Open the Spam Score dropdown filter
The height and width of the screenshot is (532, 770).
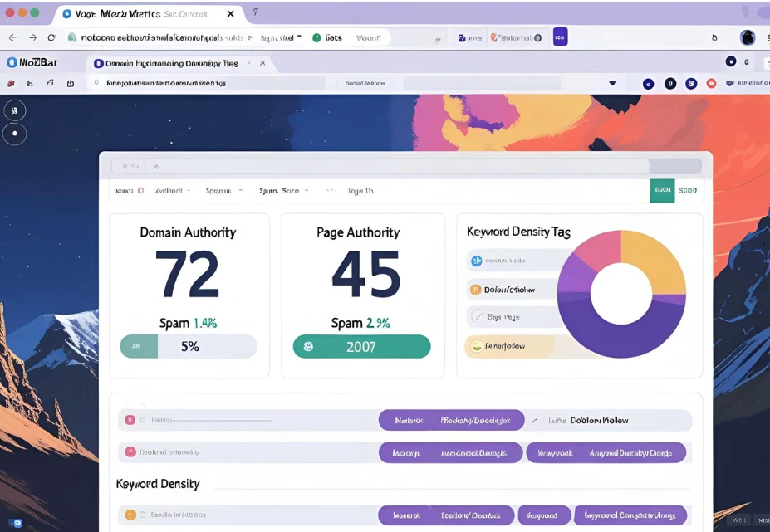tap(284, 190)
